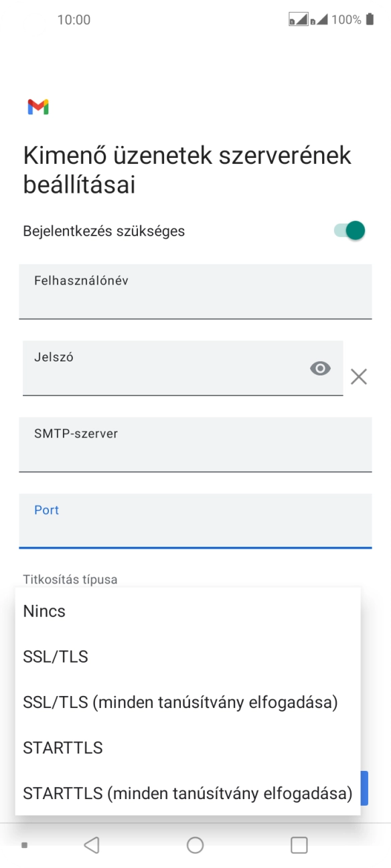The image size is (391, 868).
Task: Click the Titkosítás típusa label
Action: (69, 579)
